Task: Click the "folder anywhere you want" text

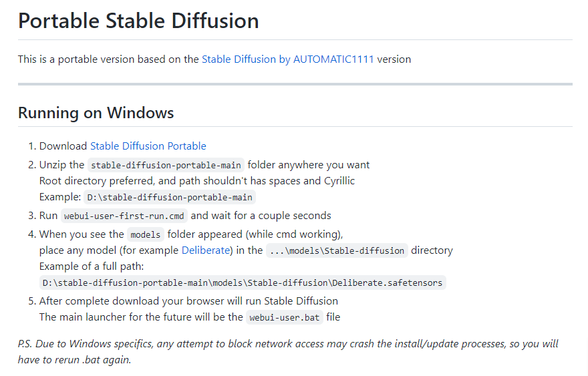Action: 309,165
